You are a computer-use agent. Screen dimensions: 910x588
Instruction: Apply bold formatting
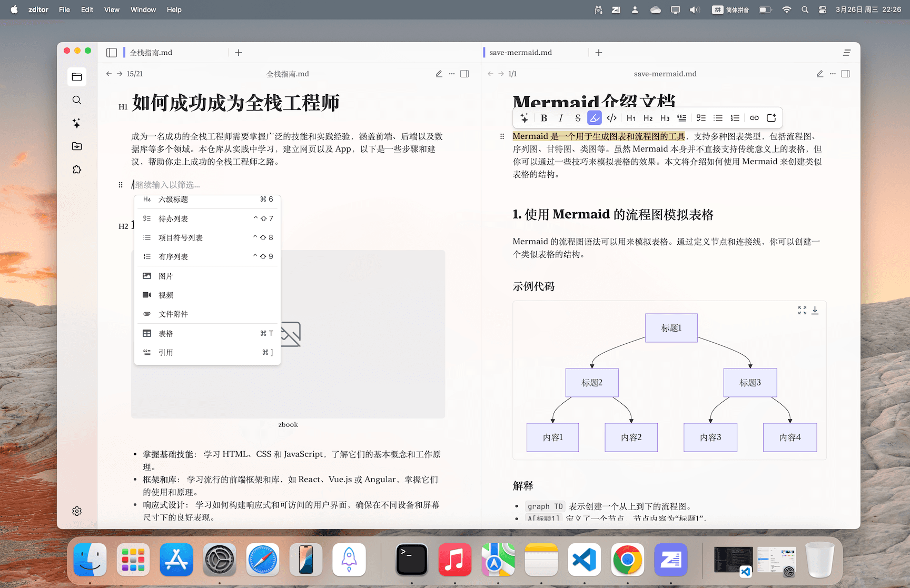click(544, 118)
